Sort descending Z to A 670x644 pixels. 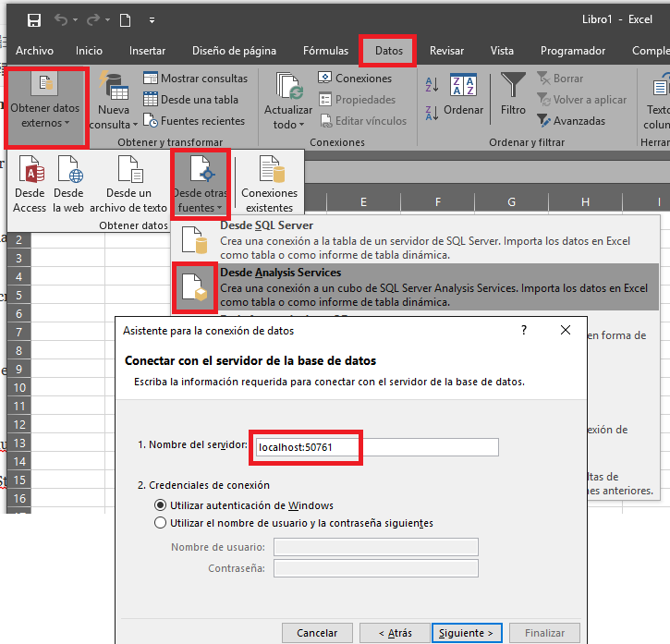[x=432, y=114]
